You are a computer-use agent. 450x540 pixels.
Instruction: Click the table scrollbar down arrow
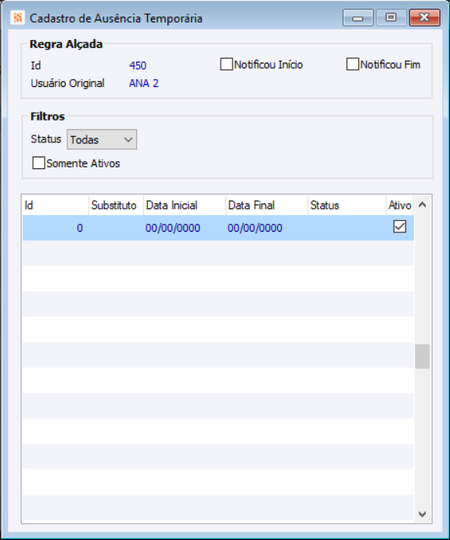coord(422,514)
